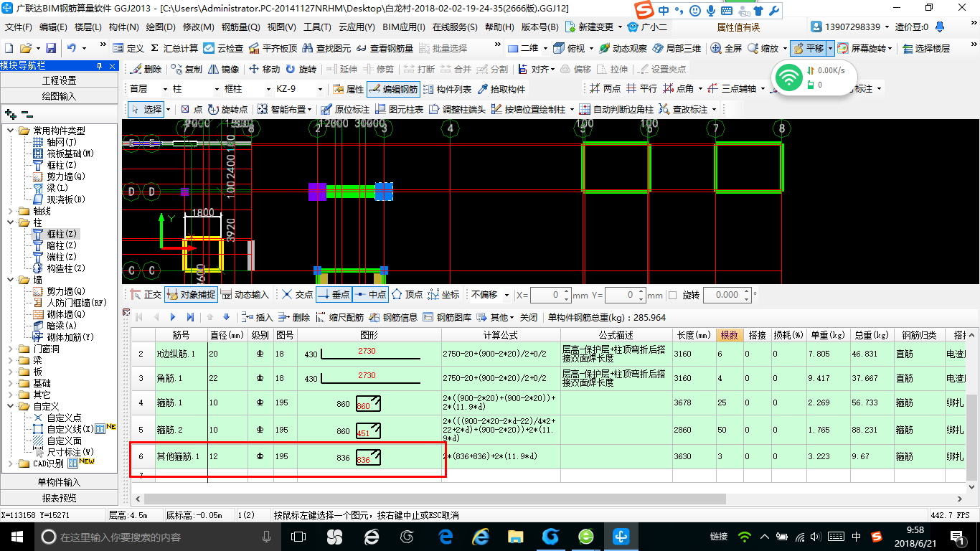Start 动态观察 dynamic observation view
Screen dimensions: 980x551
coord(623,48)
